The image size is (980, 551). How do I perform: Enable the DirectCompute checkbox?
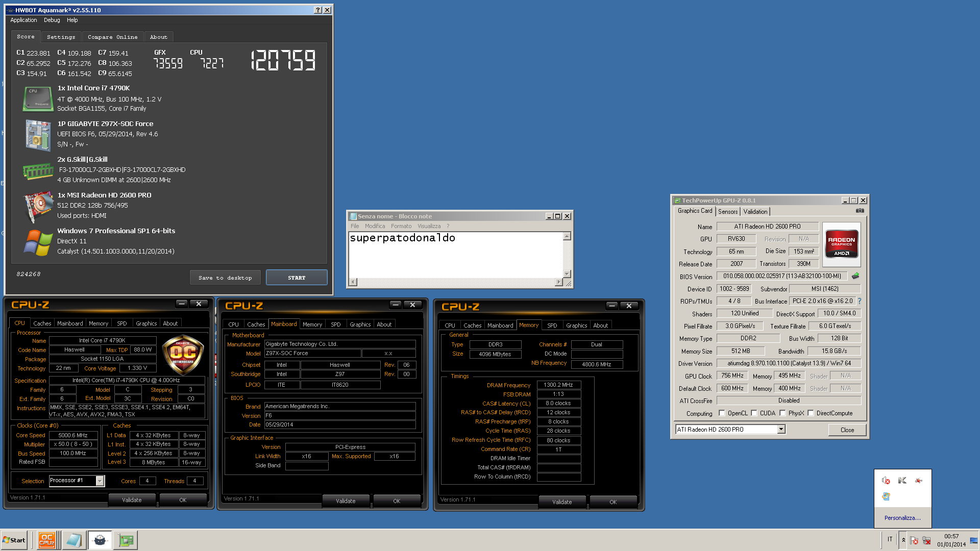(811, 413)
